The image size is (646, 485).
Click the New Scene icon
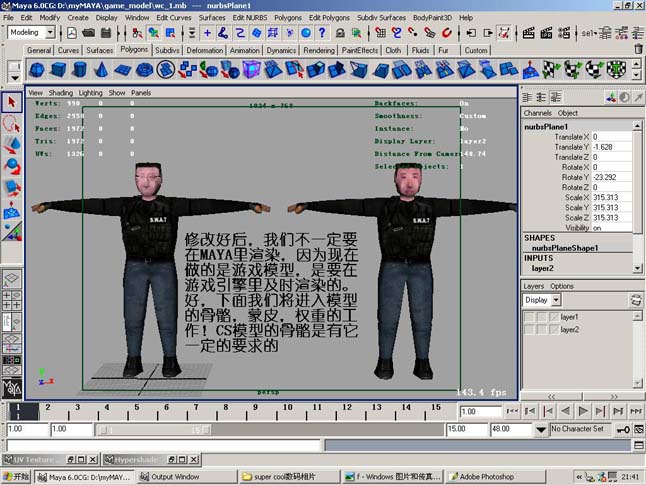pyautogui.click(x=72, y=33)
